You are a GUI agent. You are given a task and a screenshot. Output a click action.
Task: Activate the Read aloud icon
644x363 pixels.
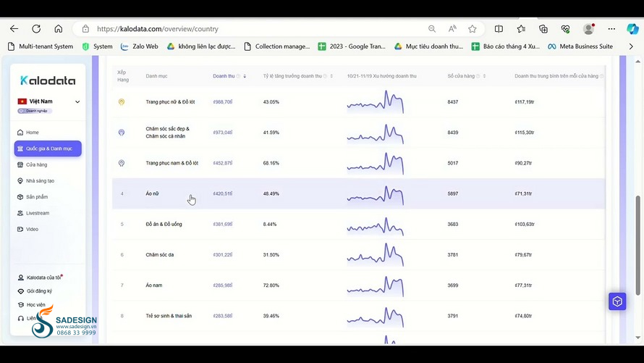pos(452,29)
